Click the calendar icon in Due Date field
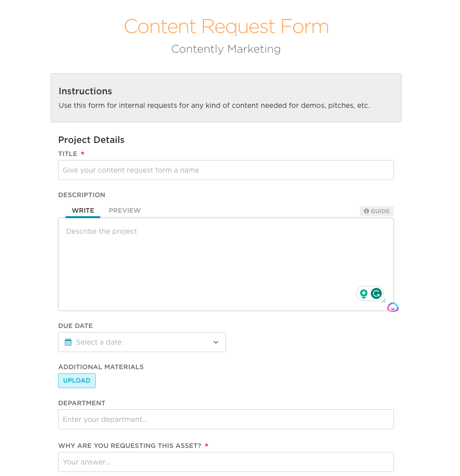 click(x=68, y=342)
